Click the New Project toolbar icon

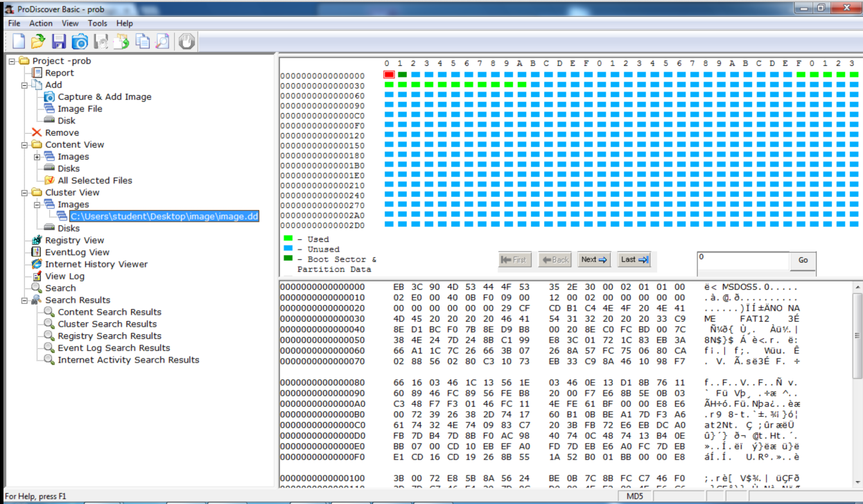tap(18, 41)
